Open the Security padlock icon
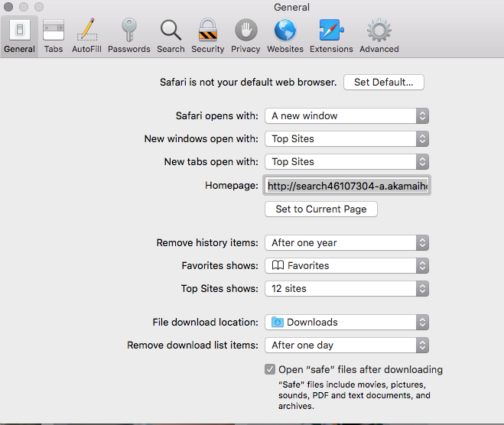The height and width of the screenshot is (425, 504). point(208,30)
